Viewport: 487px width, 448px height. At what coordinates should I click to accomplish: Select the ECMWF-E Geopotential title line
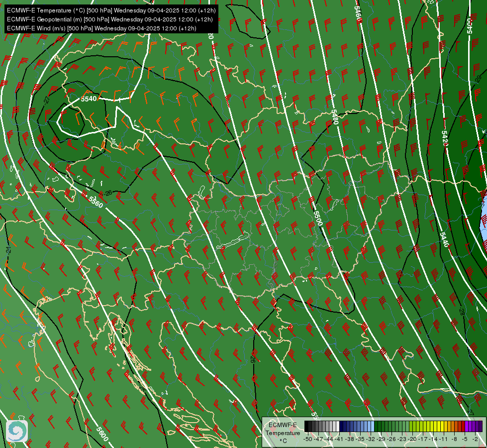tap(109, 19)
